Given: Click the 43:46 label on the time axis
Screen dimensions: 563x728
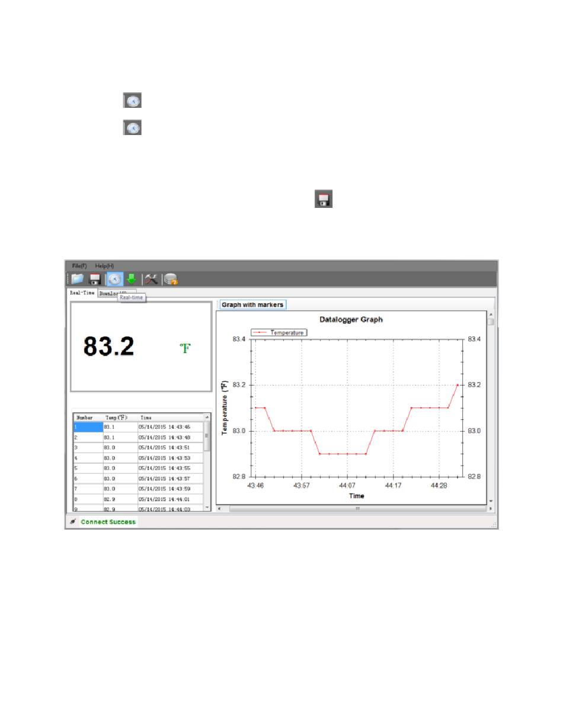Looking at the screenshot, I should (x=255, y=486).
